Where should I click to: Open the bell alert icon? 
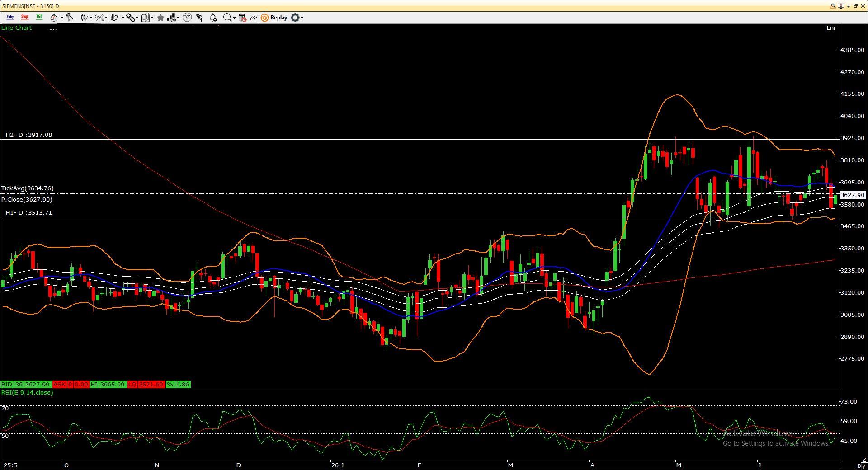[213, 18]
